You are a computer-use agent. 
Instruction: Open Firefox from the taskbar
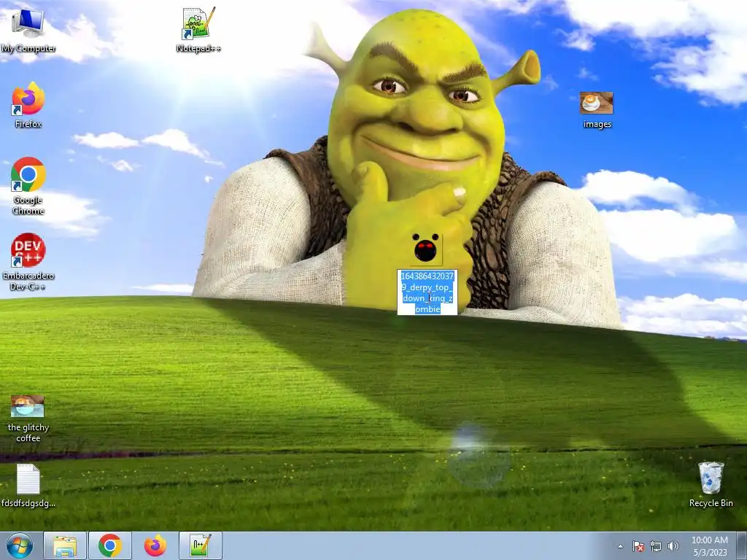(x=155, y=545)
